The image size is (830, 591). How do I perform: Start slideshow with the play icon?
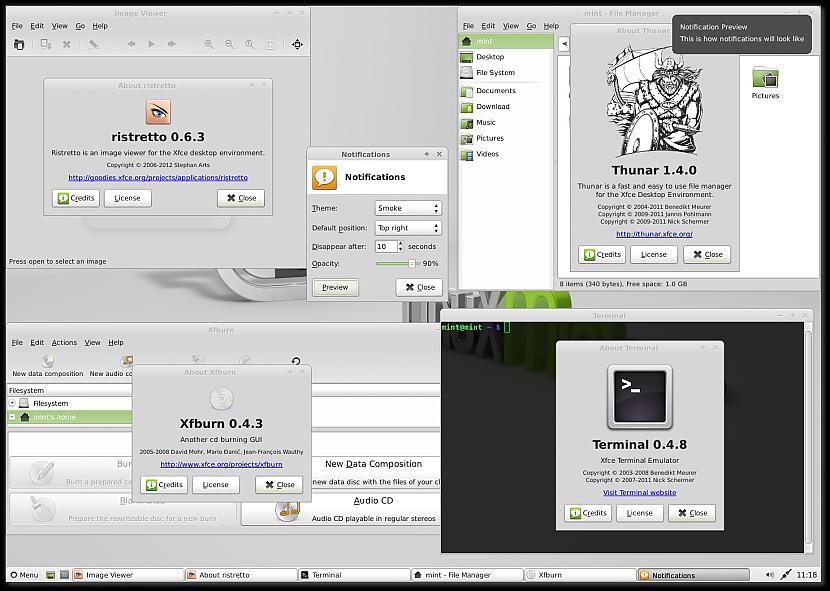(x=151, y=44)
